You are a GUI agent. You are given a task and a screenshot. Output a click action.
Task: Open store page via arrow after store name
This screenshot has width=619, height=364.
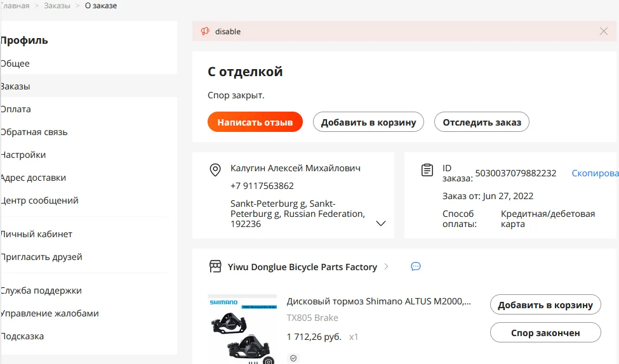(387, 267)
